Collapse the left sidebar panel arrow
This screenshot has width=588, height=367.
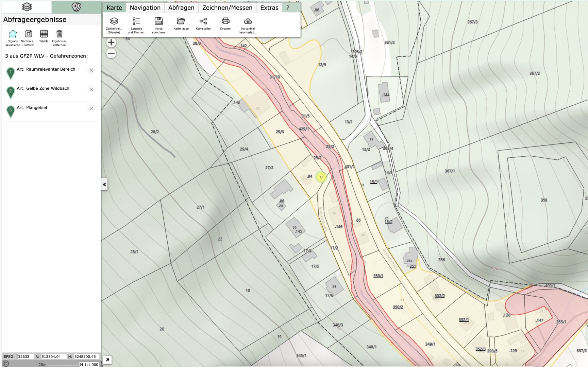(x=104, y=185)
